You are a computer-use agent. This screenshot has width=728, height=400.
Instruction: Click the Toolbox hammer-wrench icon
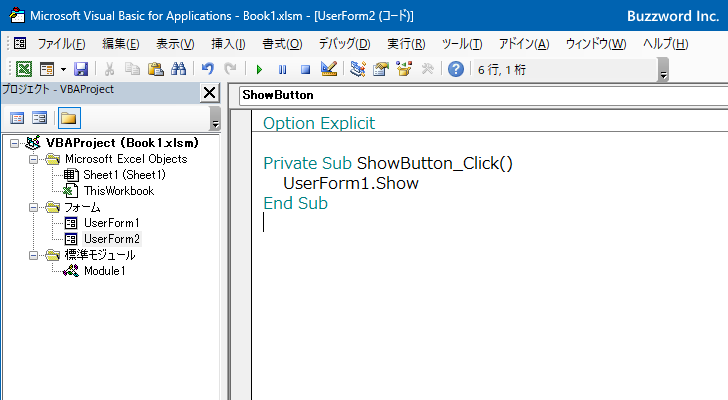pyautogui.click(x=427, y=69)
